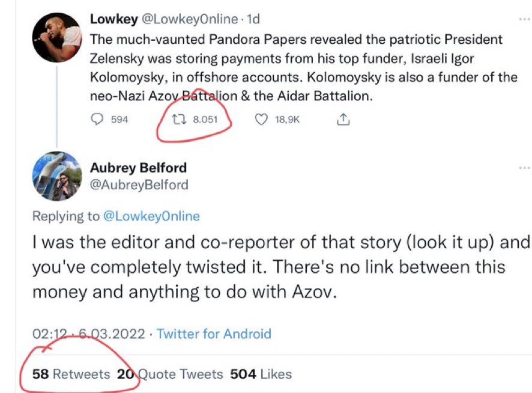532x393 pixels.
Task: View the 58 Retweets list
Action: click(x=71, y=374)
